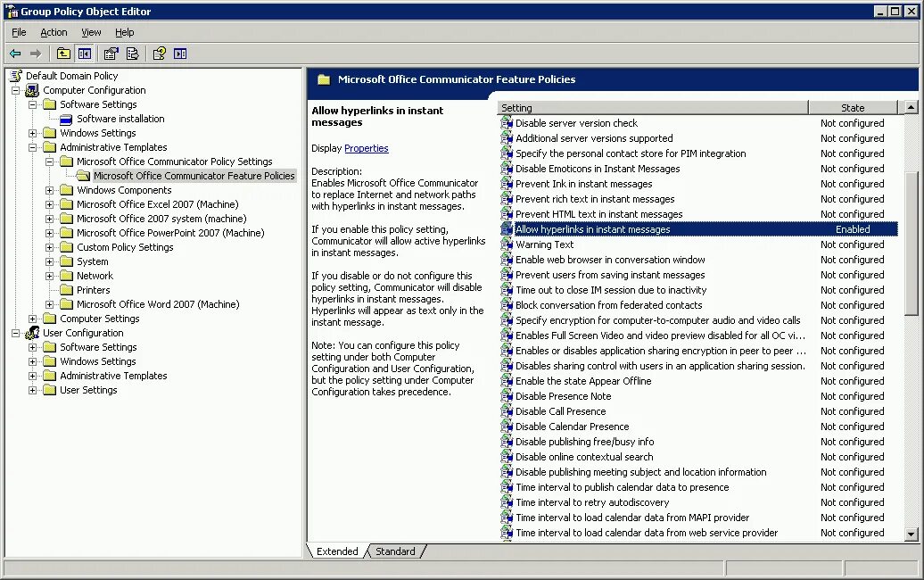Click the Export List toolbar icon
Image resolution: width=924 pixels, height=580 pixels.
132,54
